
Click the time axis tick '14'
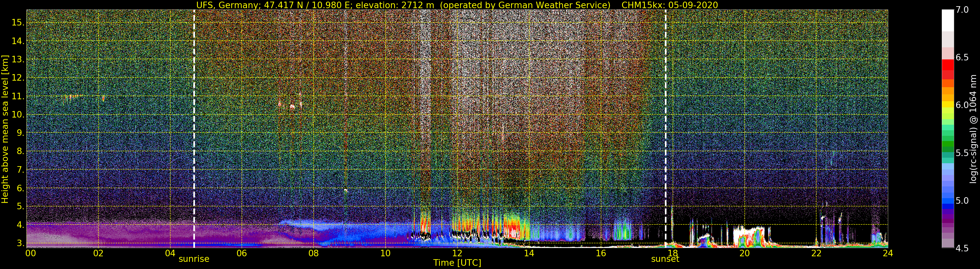coord(529,253)
